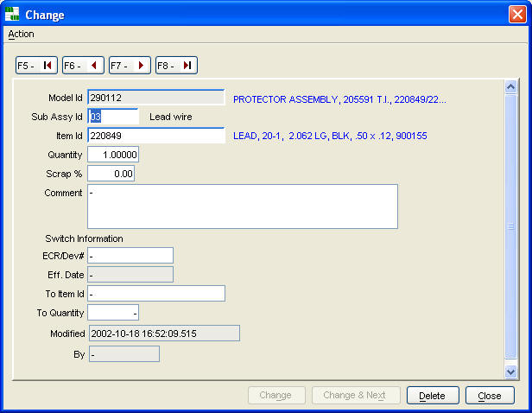Image resolution: width=532 pixels, height=413 pixels.
Task: Click the Item Id field 220849
Action: pyautogui.click(x=156, y=136)
